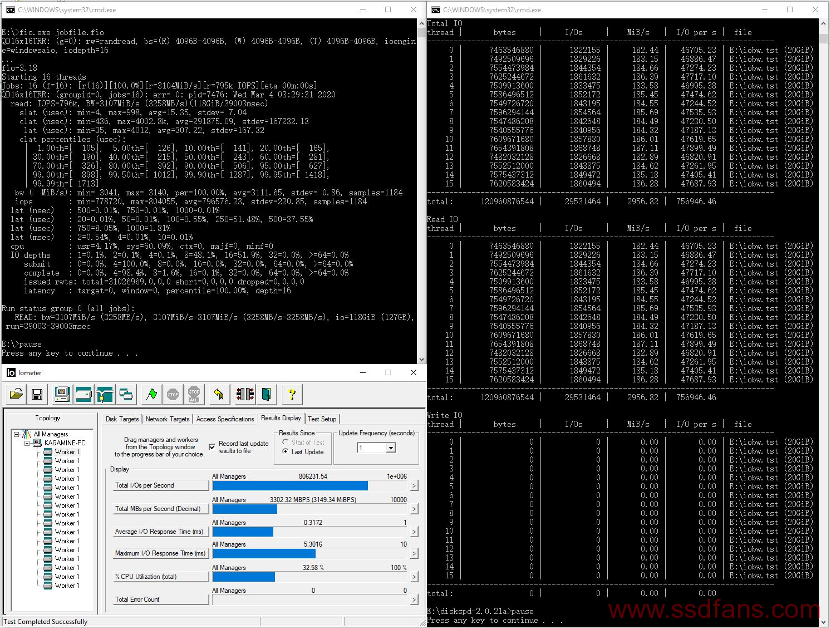This screenshot has height=628, width=830.
Task: Switch to Network Targets tab
Action: (x=167, y=419)
